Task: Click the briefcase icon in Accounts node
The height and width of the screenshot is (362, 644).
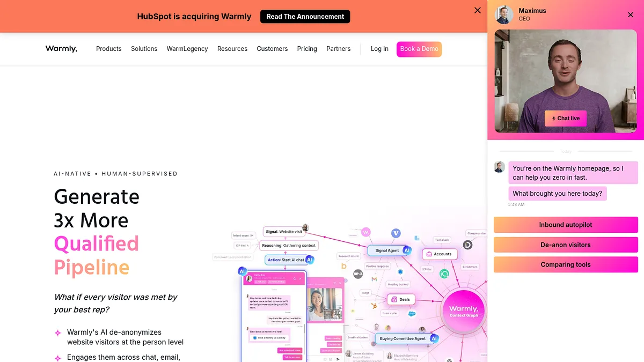Action: 429,254
